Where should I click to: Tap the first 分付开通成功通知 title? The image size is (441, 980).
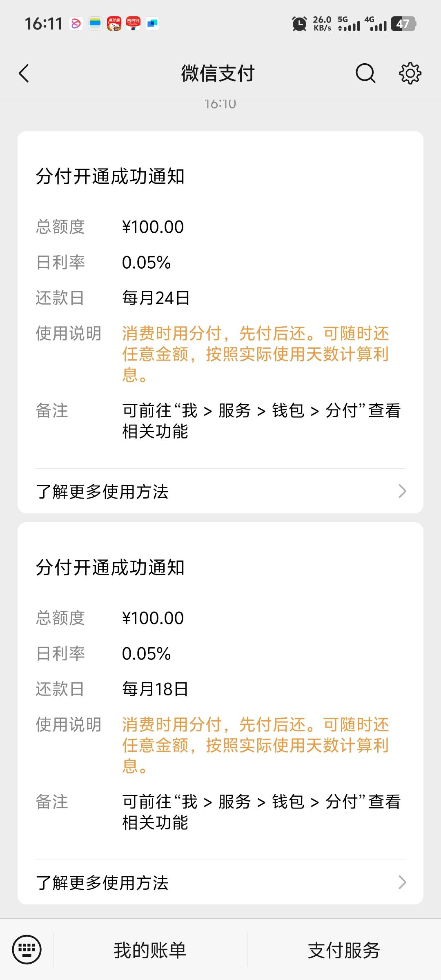[110, 176]
